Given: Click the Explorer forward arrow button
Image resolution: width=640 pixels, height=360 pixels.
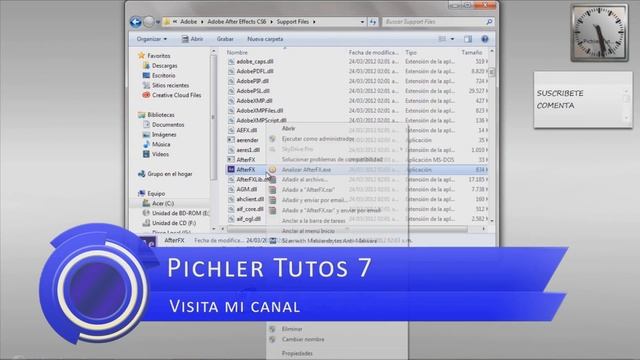Looking at the screenshot, I should point(149,22).
